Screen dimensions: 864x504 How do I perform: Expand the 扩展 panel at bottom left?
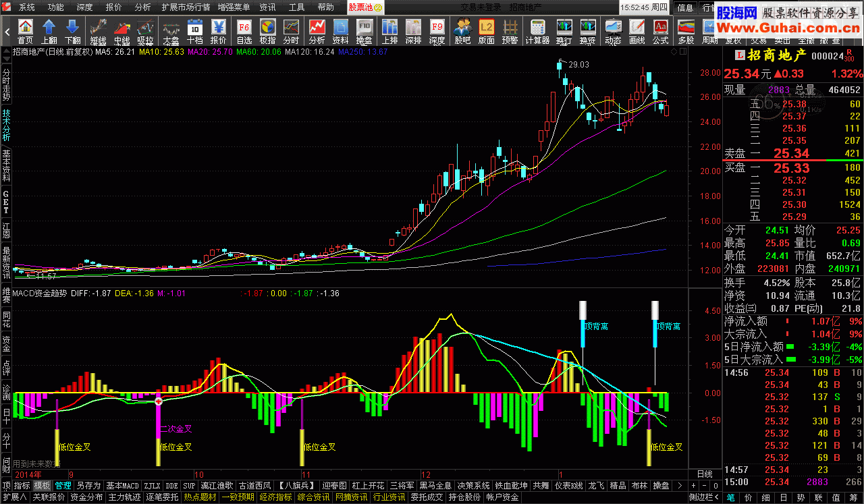(x=13, y=497)
